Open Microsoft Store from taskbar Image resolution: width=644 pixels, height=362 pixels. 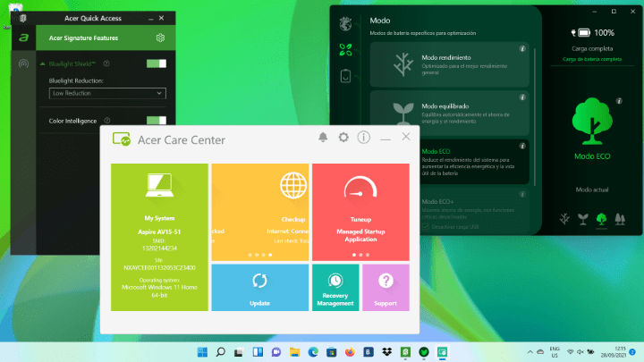(332, 352)
